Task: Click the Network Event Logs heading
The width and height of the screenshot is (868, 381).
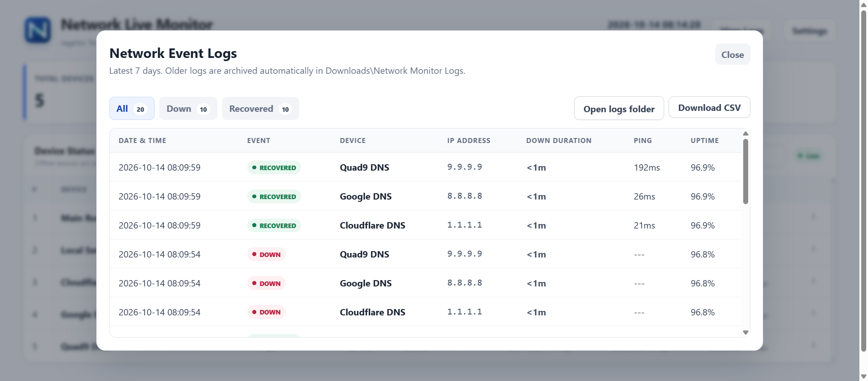Action: [x=173, y=53]
